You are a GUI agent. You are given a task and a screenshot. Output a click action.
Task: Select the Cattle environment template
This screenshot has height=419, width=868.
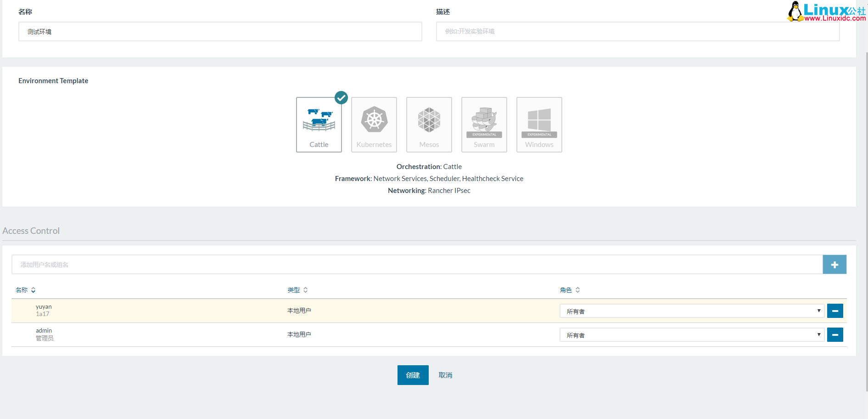[319, 125]
